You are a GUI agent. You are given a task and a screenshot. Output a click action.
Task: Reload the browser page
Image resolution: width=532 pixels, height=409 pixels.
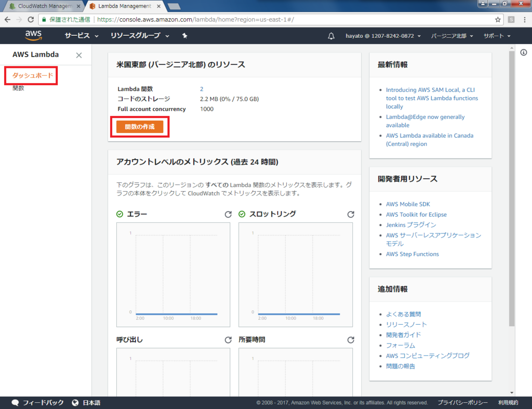(x=31, y=20)
